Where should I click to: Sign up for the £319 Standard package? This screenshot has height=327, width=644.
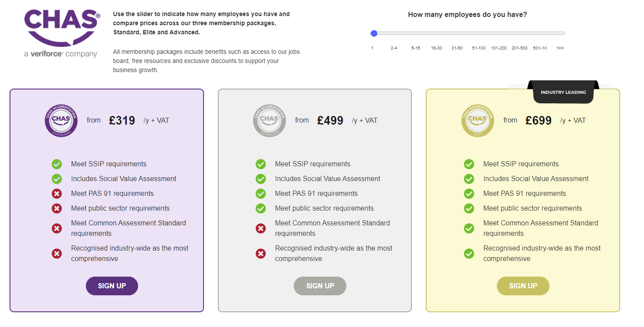(x=112, y=286)
